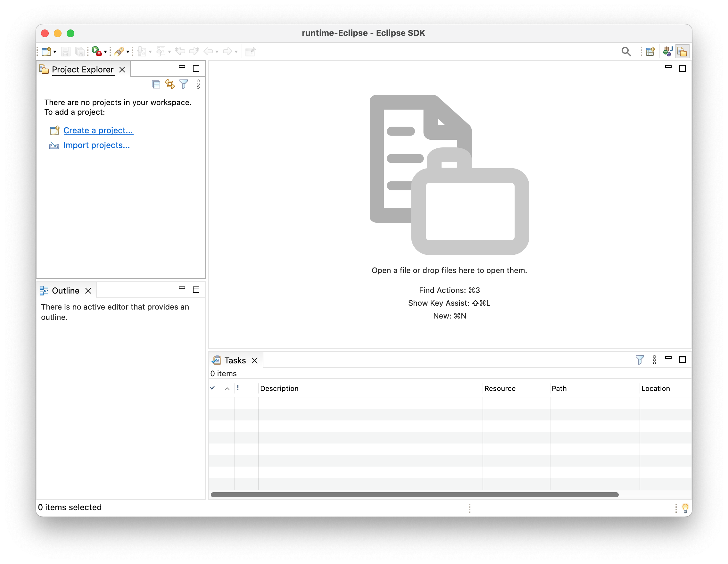This screenshot has height=564, width=728.
Task: Toggle the completion sort header in Tasks
Action: tap(227, 388)
